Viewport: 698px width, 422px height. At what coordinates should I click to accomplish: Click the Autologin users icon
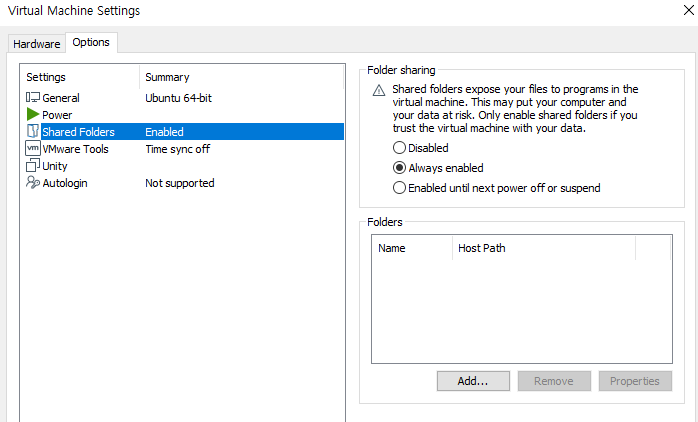pyautogui.click(x=33, y=182)
